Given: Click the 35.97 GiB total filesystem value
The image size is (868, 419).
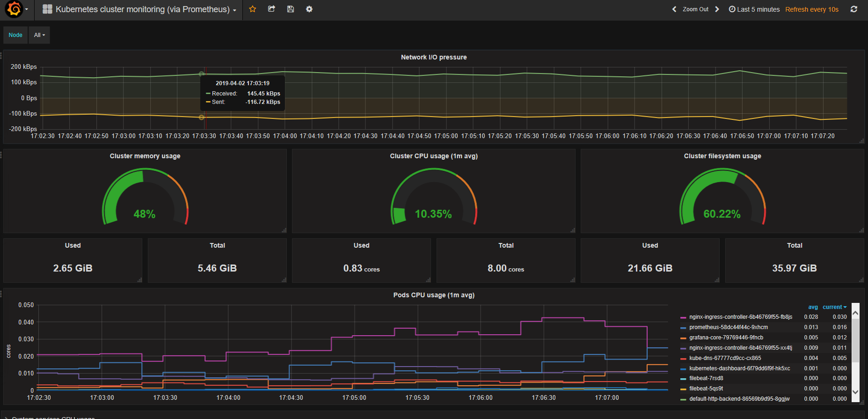Looking at the screenshot, I should point(795,268).
